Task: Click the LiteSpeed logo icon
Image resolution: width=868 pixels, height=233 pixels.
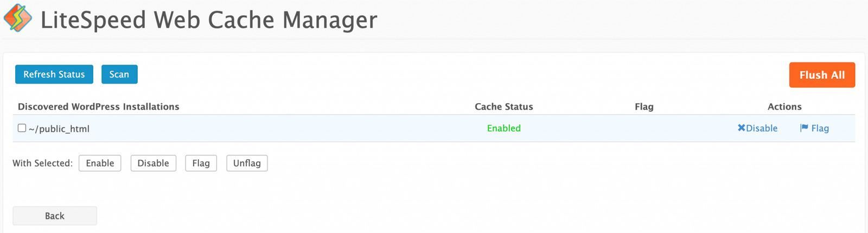Action: click(18, 18)
